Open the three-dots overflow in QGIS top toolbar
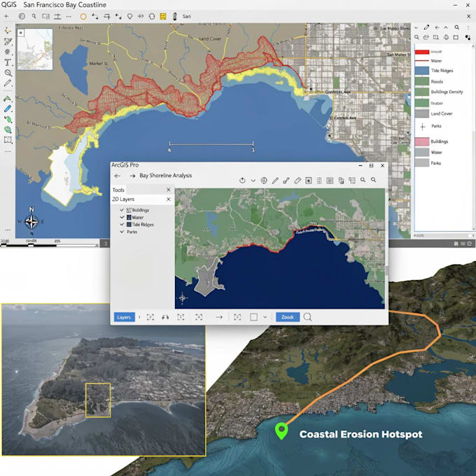The image size is (476, 476). click(x=69, y=16)
